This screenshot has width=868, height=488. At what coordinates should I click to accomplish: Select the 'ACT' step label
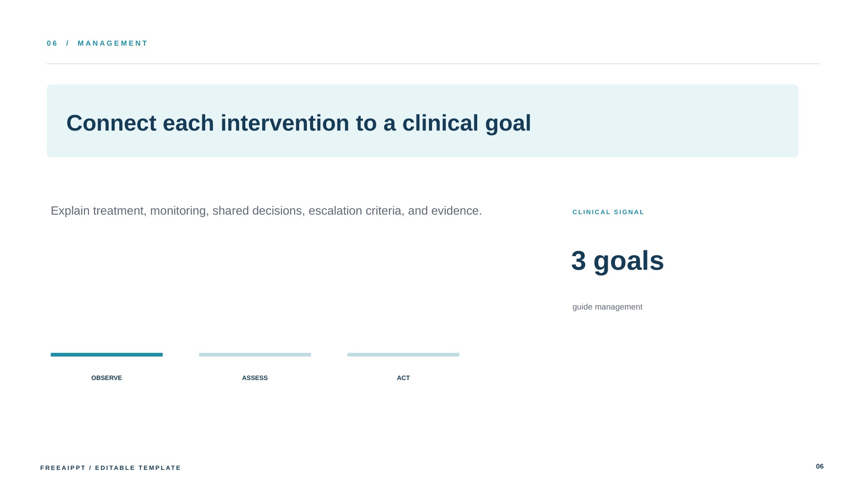tap(403, 378)
